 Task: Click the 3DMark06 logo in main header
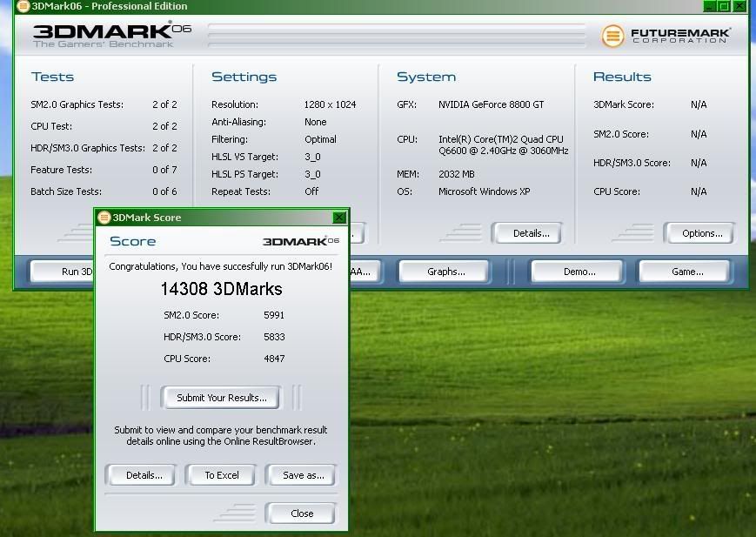[x=112, y=35]
